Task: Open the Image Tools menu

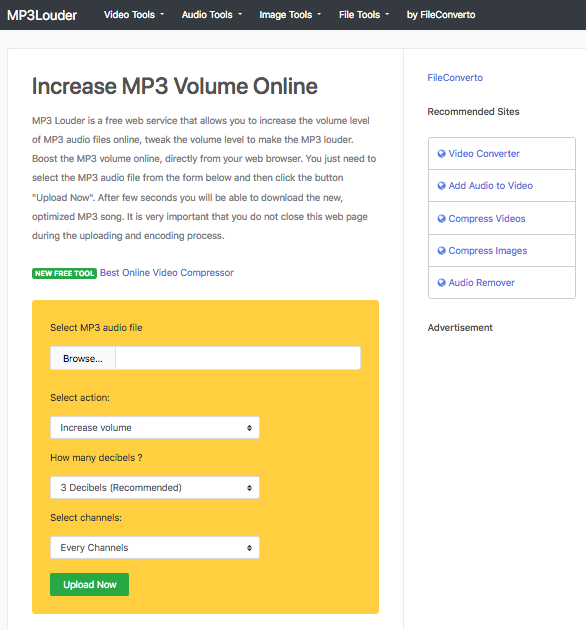Action: (x=290, y=15)
